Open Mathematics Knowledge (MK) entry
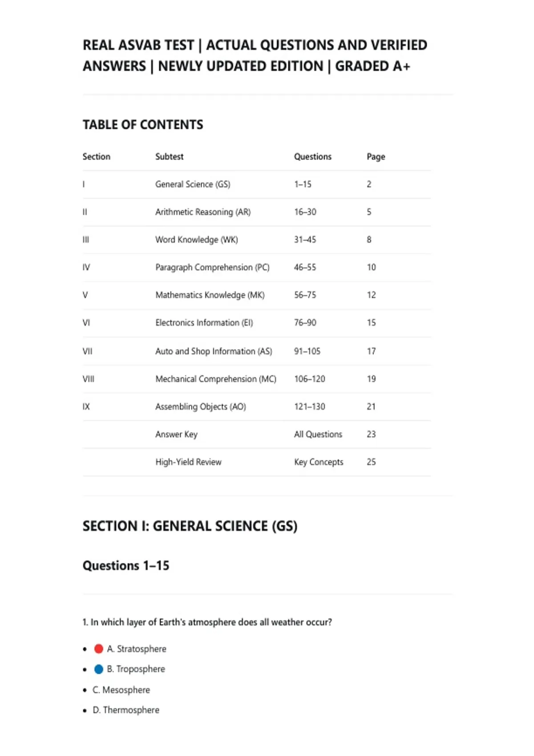Screen dimensions: 534x756 tap(210, 295)
